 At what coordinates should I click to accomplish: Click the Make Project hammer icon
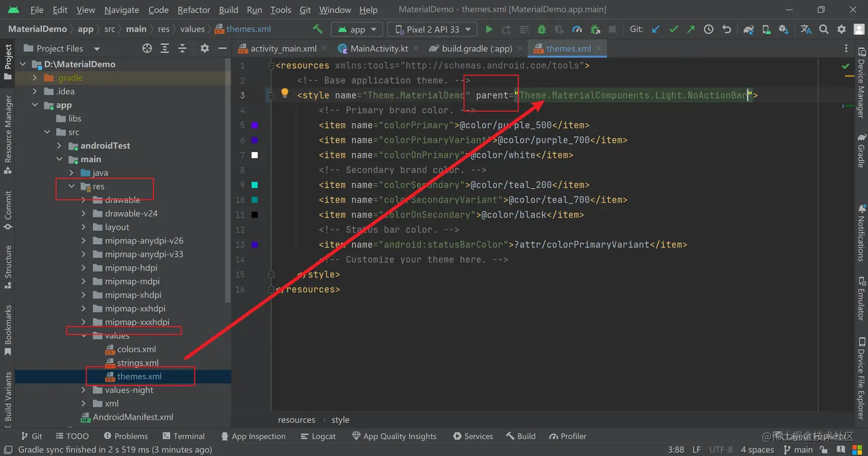tap(317, 29)
